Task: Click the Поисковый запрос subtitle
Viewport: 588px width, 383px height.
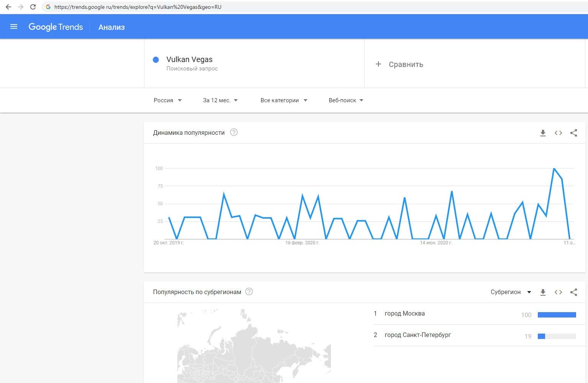Action: [192, 69]
